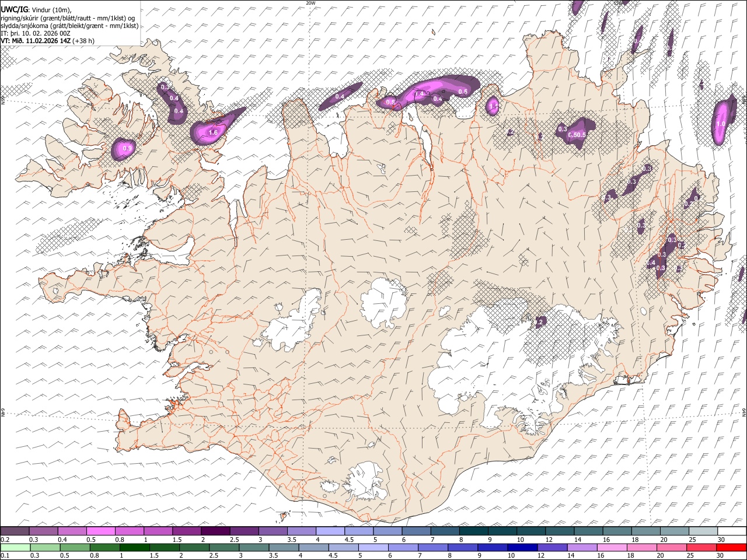The height and width of the screenshot is (560, 747).
Task: Select the '0.50.5' value in northeast highlands
Action: 577,135
